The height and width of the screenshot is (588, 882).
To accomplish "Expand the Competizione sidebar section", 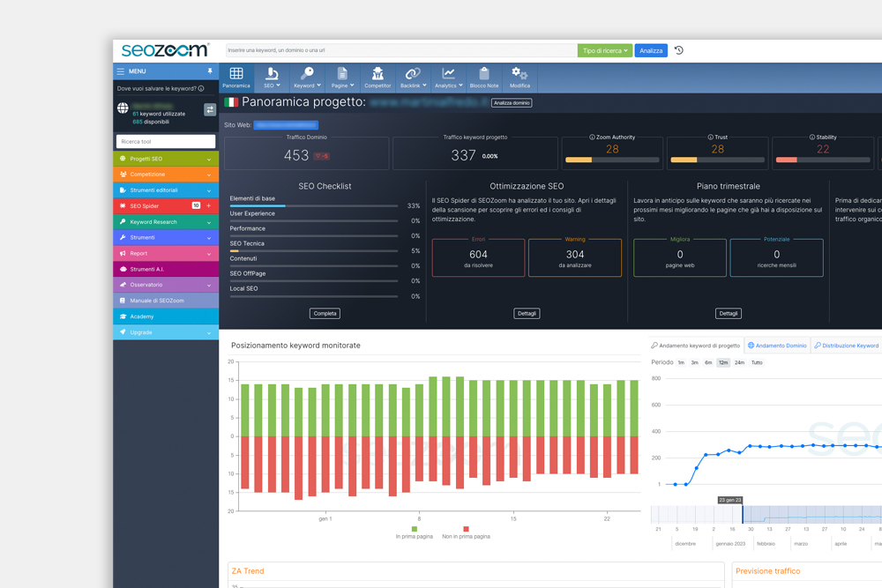I will [x=166, y=175].
